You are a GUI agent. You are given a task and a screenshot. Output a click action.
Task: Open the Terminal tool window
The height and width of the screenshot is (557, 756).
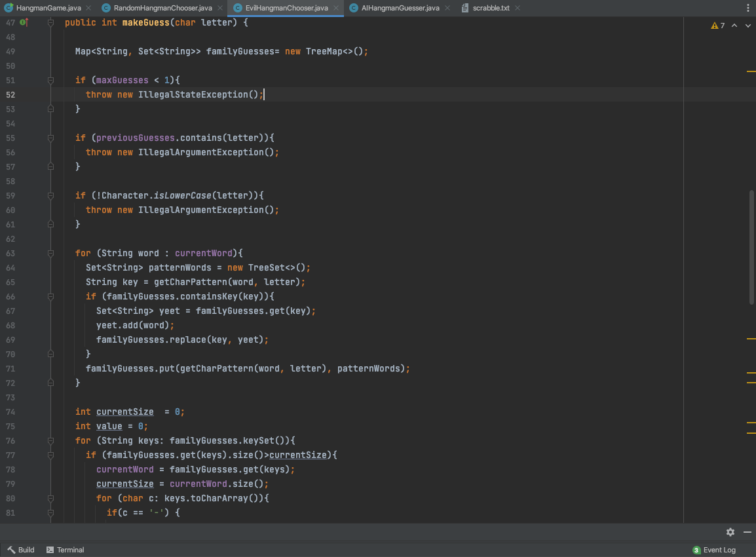click(65, 550)
